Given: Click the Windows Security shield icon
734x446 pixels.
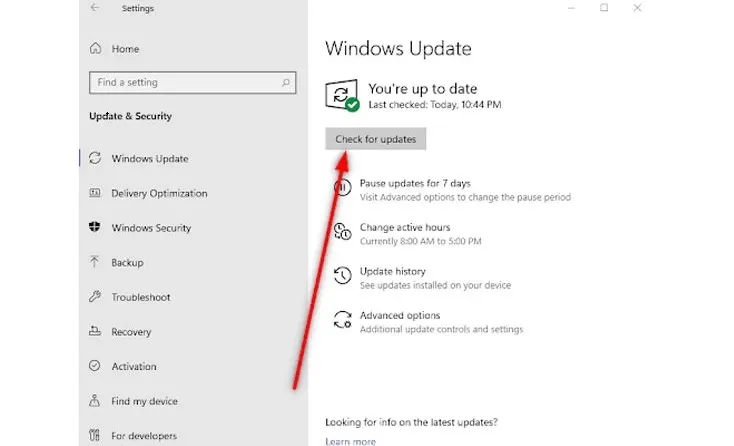Looking at the screenshot, I should 96,228.
